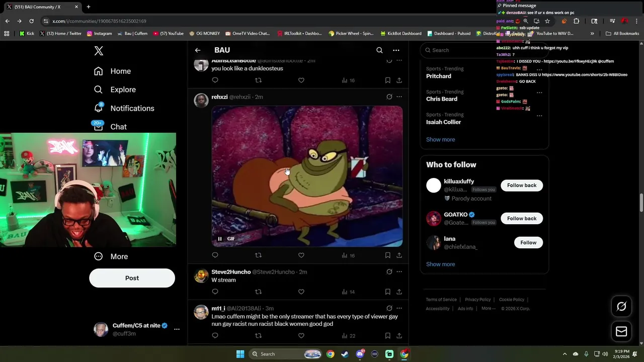Open All Bookmarks folder
The height and width of the screenshot is (362, 644).
pyautogui.click(x=622, y=34)
